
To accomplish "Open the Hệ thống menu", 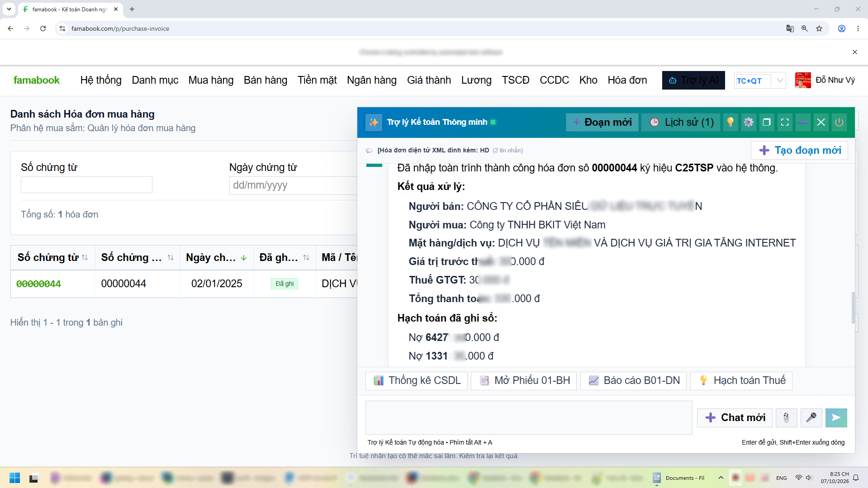I will [x=101, y=80].
